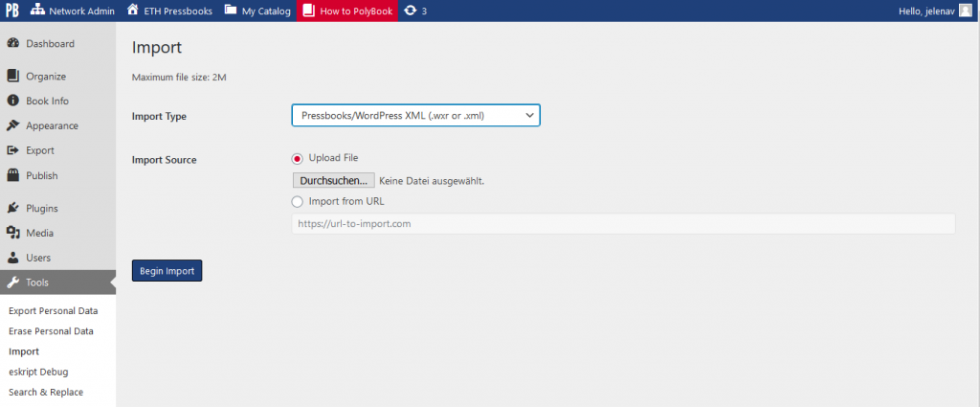Click the Plugins plug icon
The image size is (980, 407).
click(x=12, y=208)
